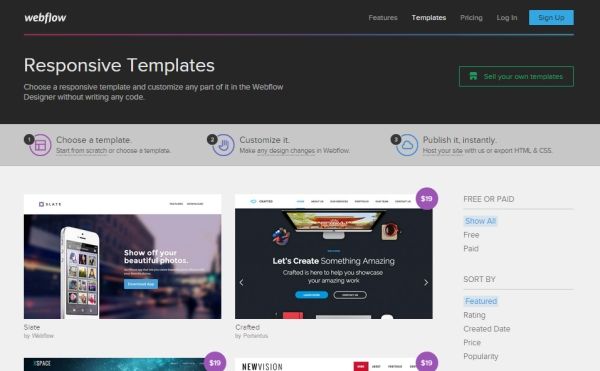Screen dimensions: 600x371
Task: Sort templates by Popularity
Action: point(481,356)
